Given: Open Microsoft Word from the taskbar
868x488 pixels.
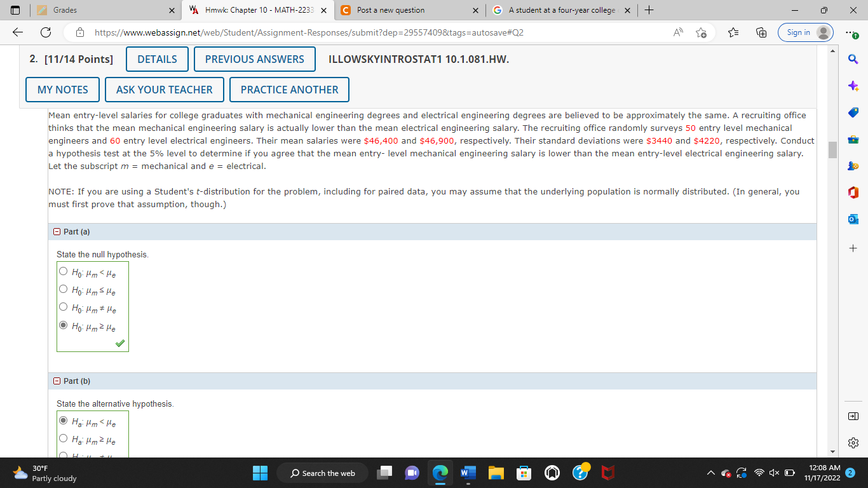Looking at the screenshot, I should point(468,473).
